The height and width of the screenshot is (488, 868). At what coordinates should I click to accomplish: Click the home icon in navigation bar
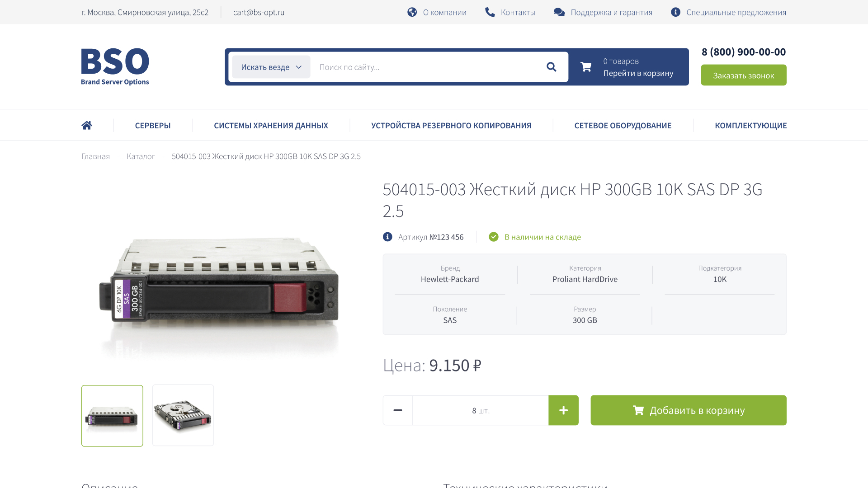87,125
